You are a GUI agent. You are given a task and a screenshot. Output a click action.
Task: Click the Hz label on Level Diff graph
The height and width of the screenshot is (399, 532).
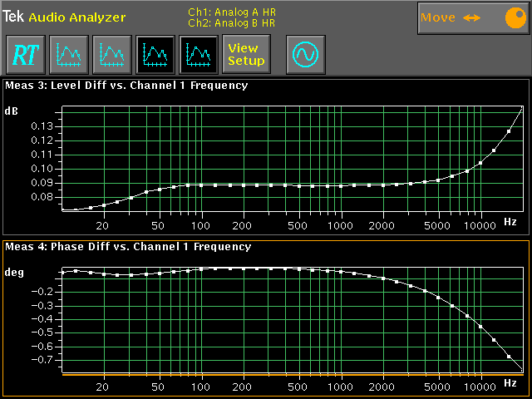pyautogui.click(x=510, y=222)
